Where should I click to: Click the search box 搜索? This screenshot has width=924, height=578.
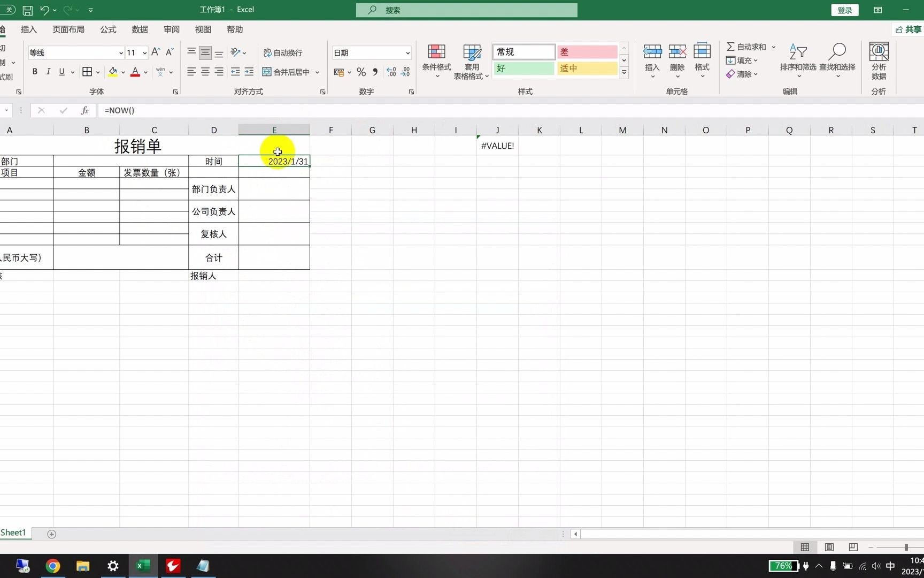pyautogui.click(x=467, y=10)
